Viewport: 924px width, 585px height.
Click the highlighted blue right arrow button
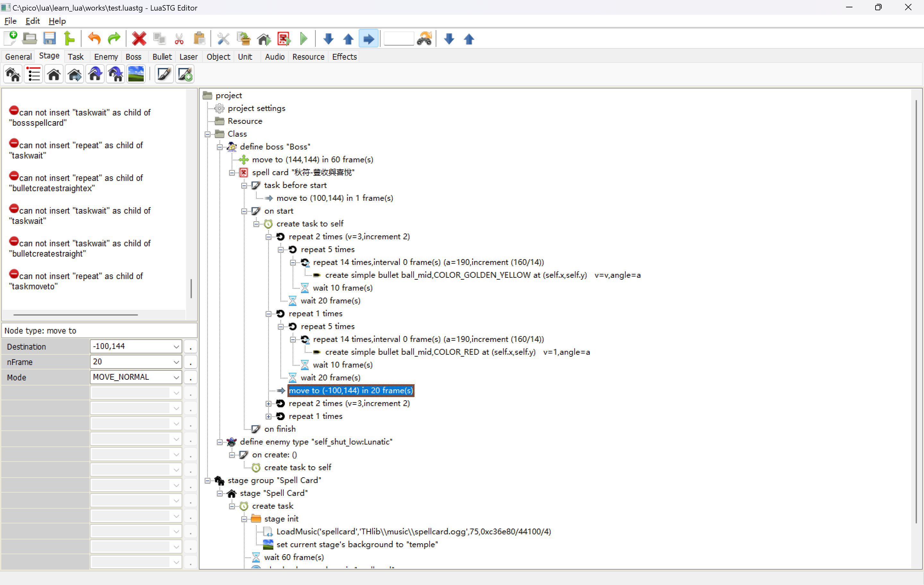tap(368, 39)
